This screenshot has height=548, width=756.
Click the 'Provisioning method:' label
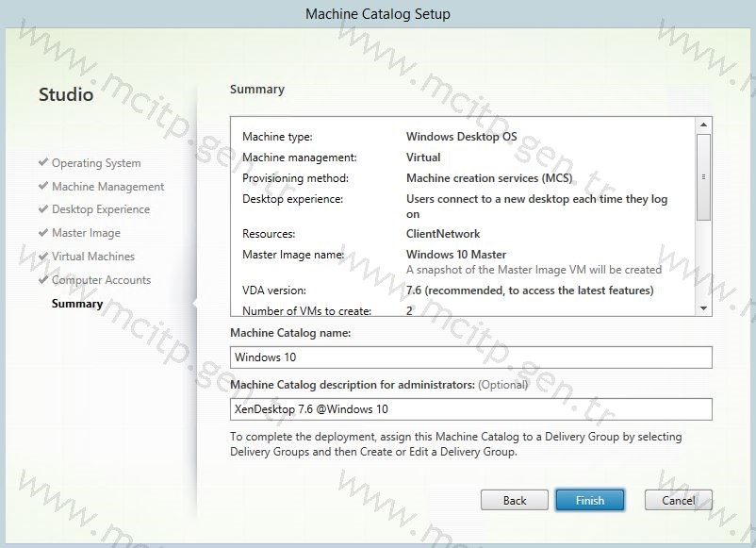[295, 178]
